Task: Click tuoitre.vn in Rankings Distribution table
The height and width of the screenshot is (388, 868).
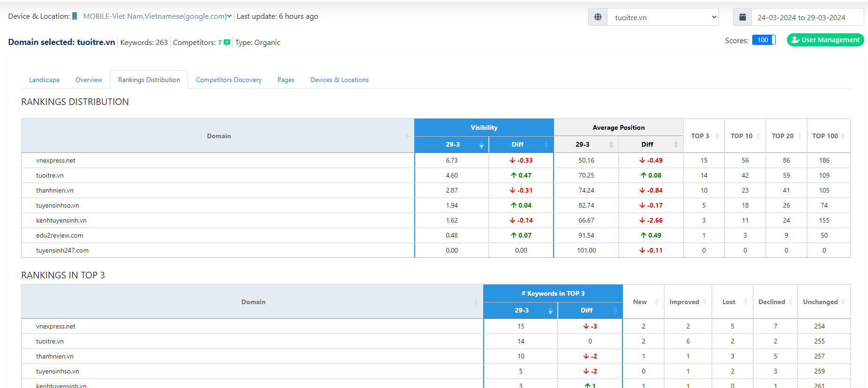Action: pyautogui.click(x=50, y=175)
